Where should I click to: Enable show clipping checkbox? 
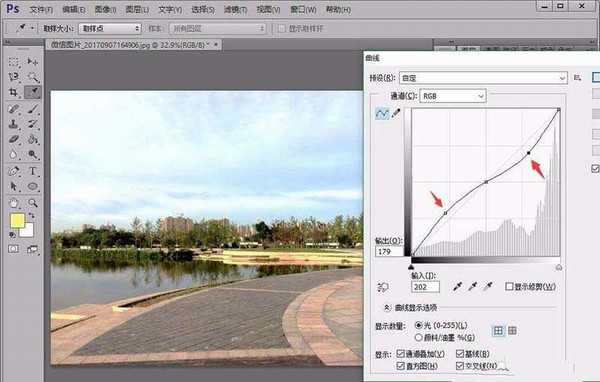(509, 286)
